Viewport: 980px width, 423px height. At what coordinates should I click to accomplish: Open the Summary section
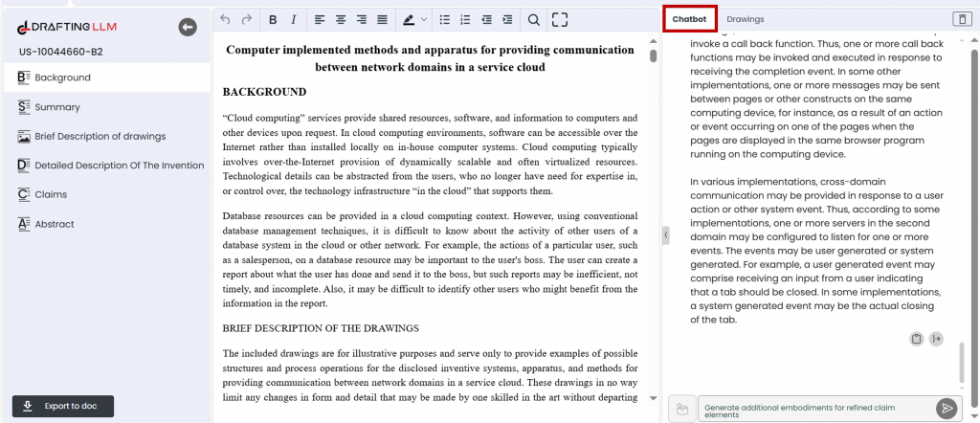(x=107, y=107)
